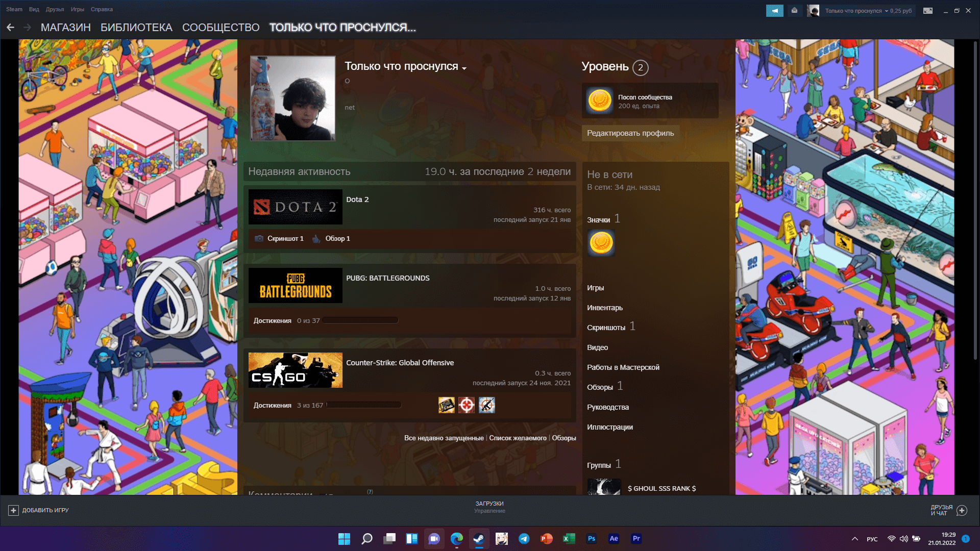The image size is (980, 551).
Task: Open the Иллюстрации link
Action: click(610, 427)
